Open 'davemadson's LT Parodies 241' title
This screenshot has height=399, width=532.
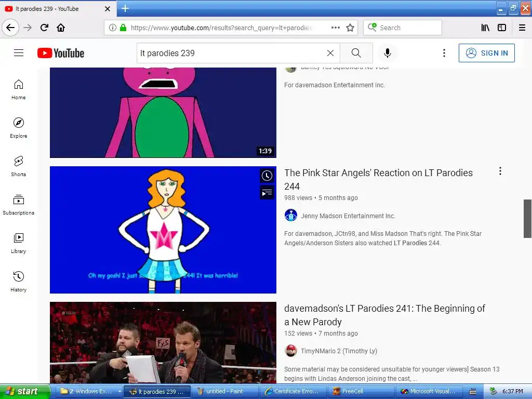pos(385,315)
